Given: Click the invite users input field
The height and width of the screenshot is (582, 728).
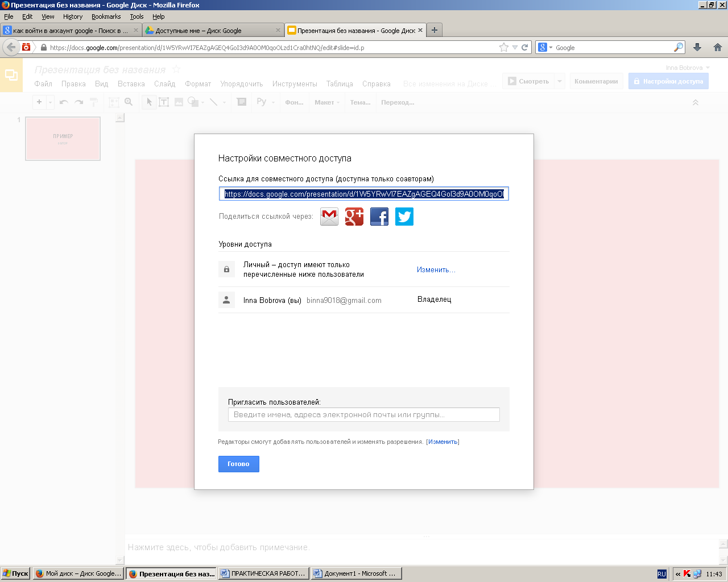Looking at the screenshot, I should pos(364,414).
